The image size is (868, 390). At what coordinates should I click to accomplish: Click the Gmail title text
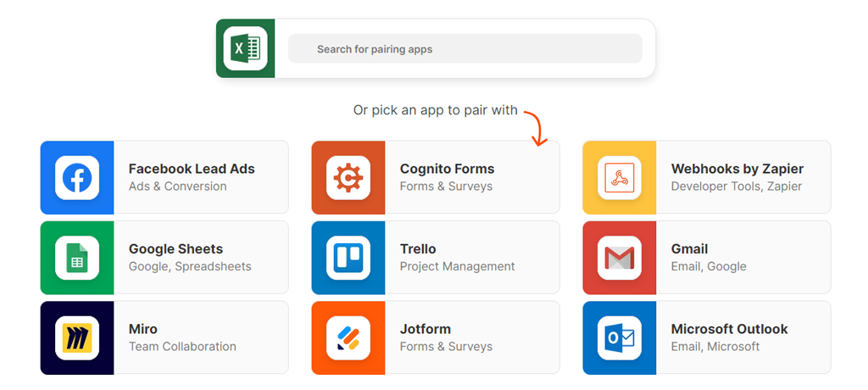689,249
